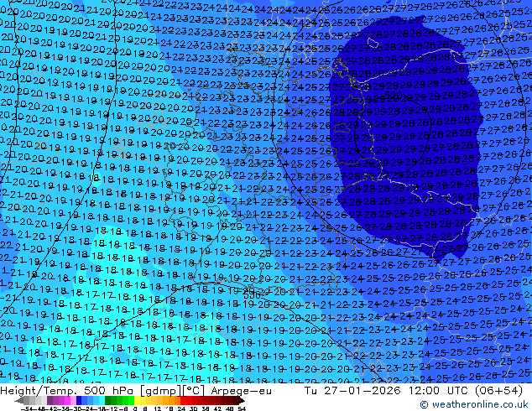Click the date "Tu 27-01-2026"
Viewport: 532px width, 411px height.
[352, 391]
